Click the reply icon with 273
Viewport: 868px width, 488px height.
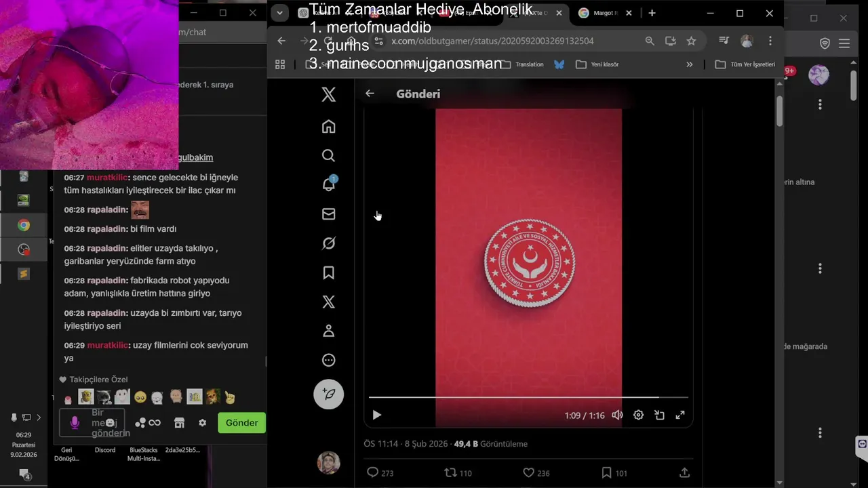372,472
